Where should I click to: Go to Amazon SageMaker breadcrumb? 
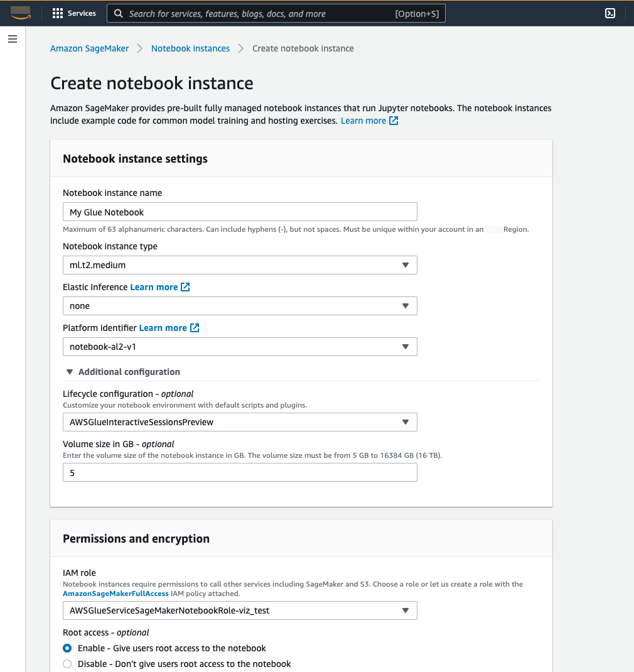click(x=89, y=48)
